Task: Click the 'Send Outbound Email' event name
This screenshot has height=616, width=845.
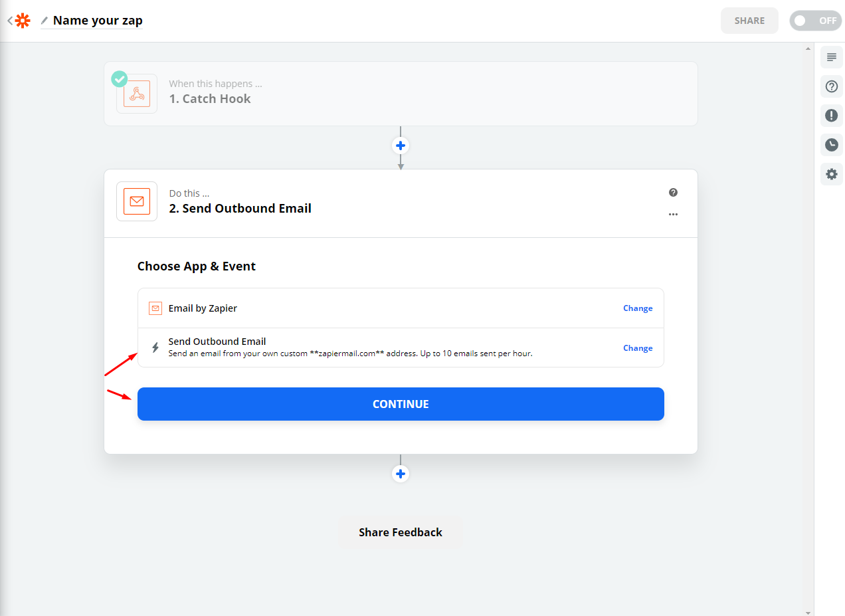Action: click(x=217, y=342)
